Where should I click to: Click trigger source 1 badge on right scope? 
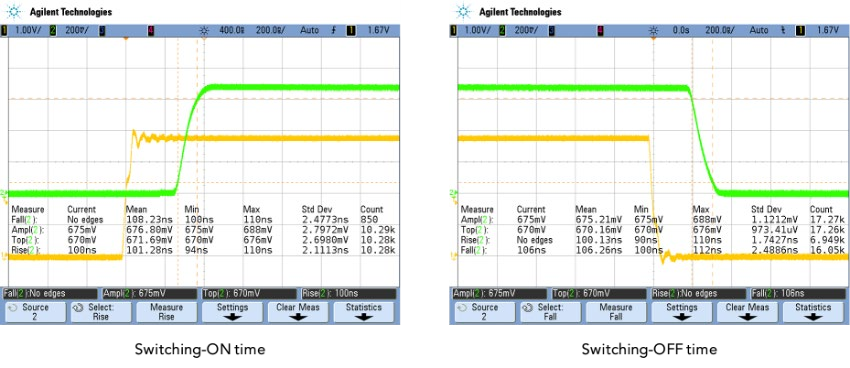point(800,30)
